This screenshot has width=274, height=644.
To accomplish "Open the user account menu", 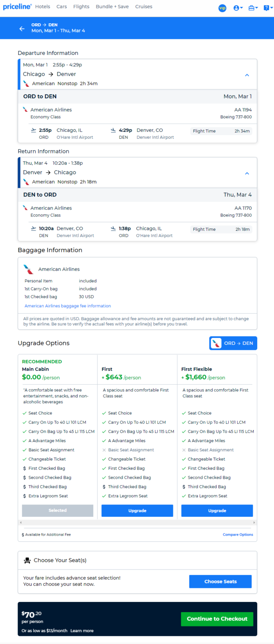I will (238, 8).
